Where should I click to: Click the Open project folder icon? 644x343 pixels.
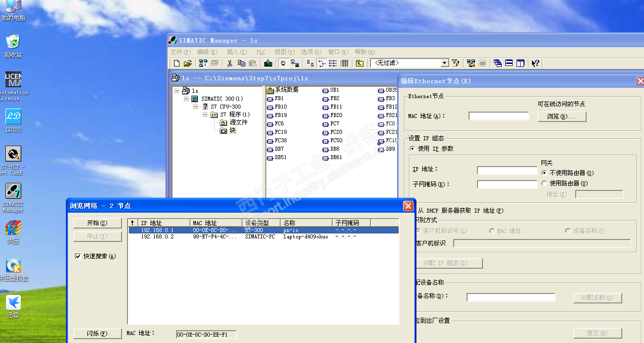coord(187,63)
